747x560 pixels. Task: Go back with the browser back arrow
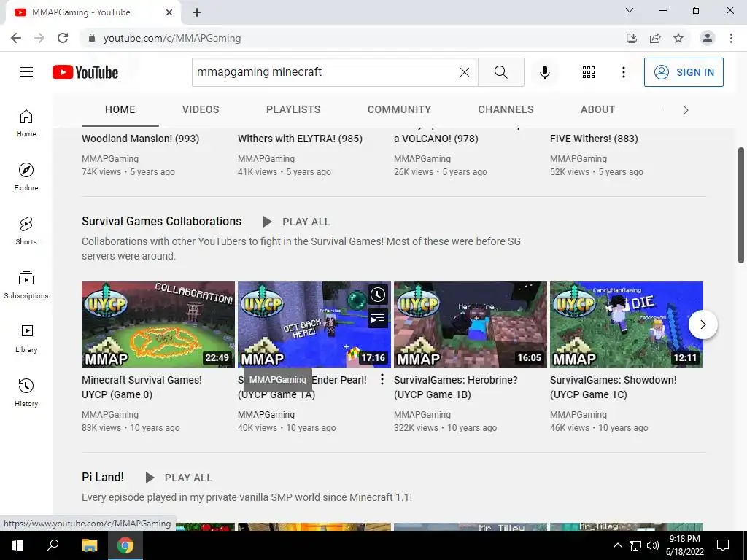(x=16, y=38)
